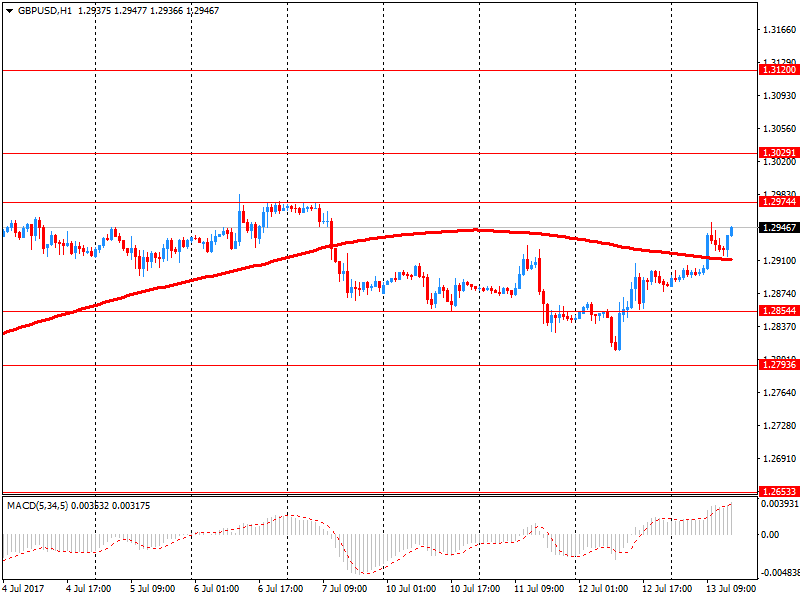
Task: Click the 1.27280 price axis label
Action: (x=779, y=426)
